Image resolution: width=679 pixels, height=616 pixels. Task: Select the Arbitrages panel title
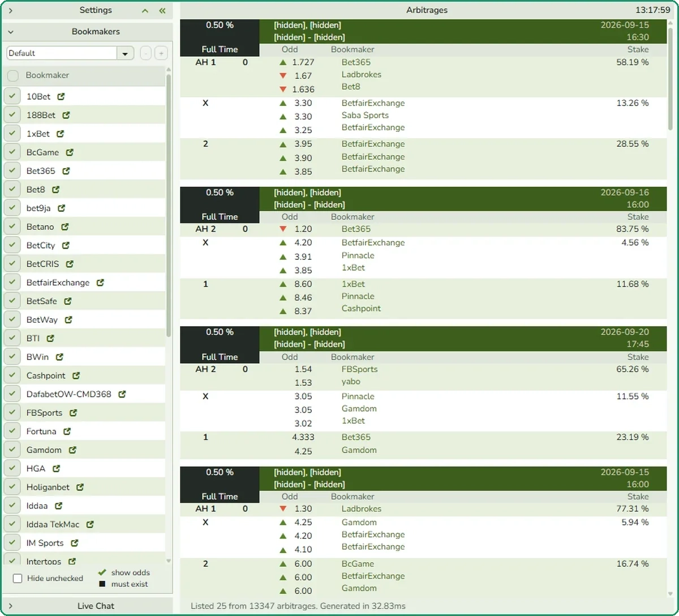point(427,10)
